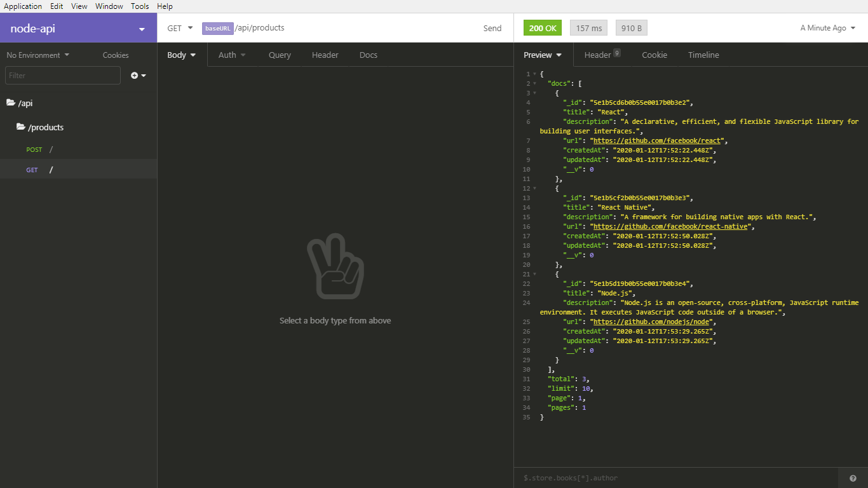Open the github.com/facebook/react-native link
This screenshot has width=868, height=488.
672,226
